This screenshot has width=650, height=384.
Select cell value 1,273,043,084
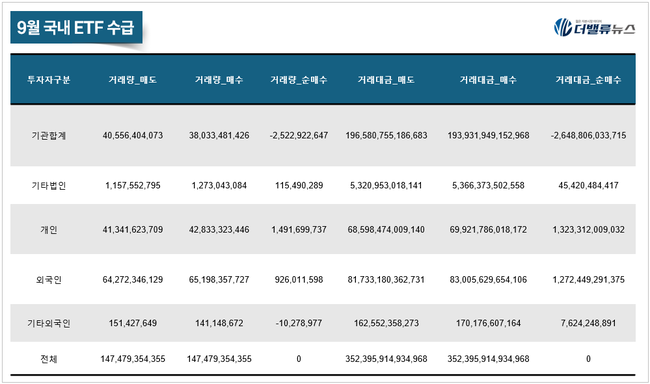(x=219, y=185)
